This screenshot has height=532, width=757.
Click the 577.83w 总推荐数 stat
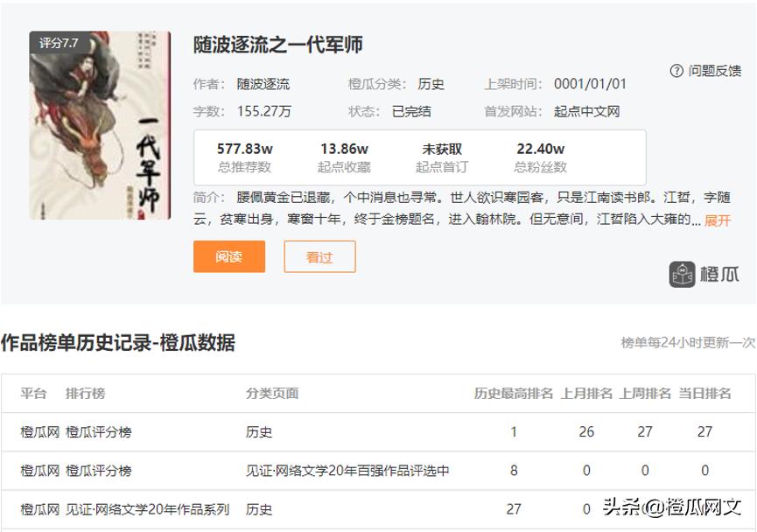[x=245, y=157]
